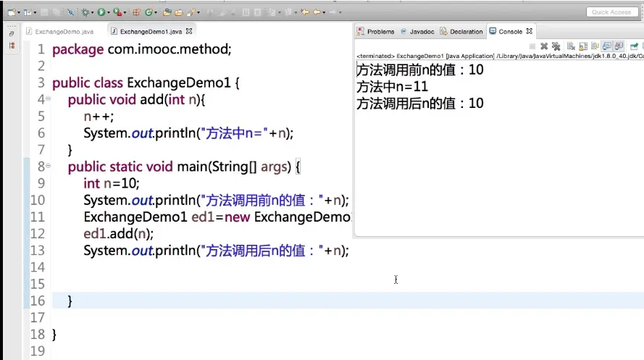Click the Back navigation yellow arrow
The width and height of the screenshot is (644, 360).
(317, 12)
